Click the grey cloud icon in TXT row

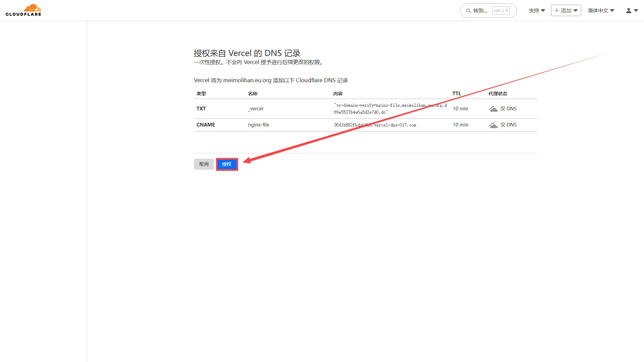coord(493,109)
